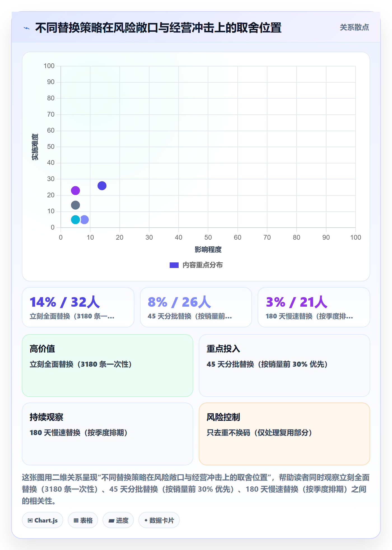The width and height of the screenshot is (392, 550).
Task: Click the 内容重点分布 legend label
Action: tap(202, 265)
